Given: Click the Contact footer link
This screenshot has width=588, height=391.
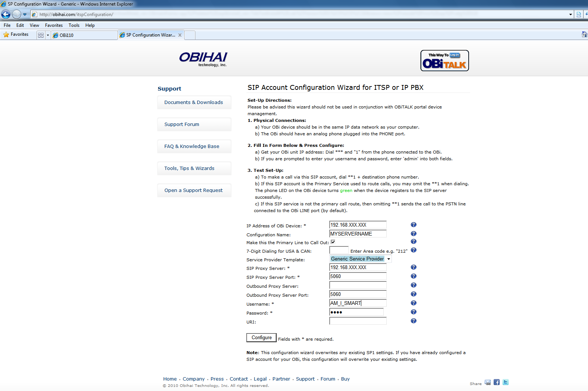Looking at the screenshot, I should (239, 379).
